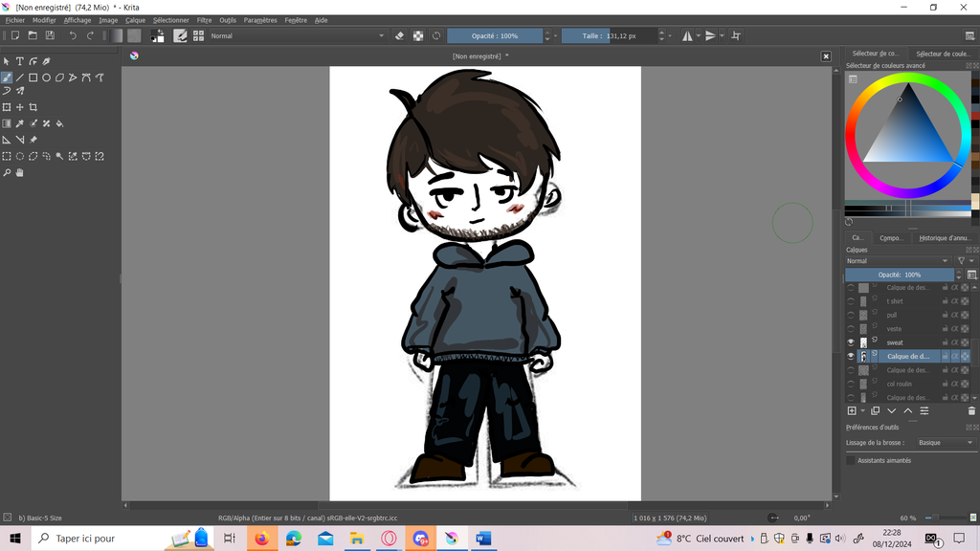Choose the Ellipse shape tool
The height and width of the screenshot is (551, 980).
[46, 77]
